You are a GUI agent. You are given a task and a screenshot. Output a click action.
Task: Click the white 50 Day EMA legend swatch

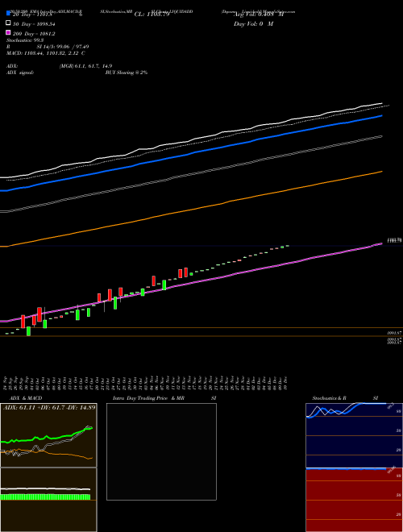point(9,23)
